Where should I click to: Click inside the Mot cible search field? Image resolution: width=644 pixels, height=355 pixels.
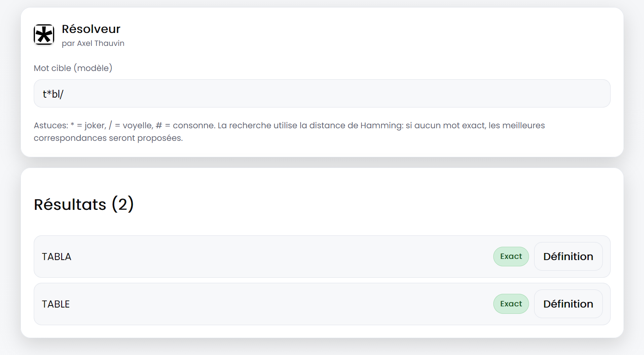pos(322,93)
